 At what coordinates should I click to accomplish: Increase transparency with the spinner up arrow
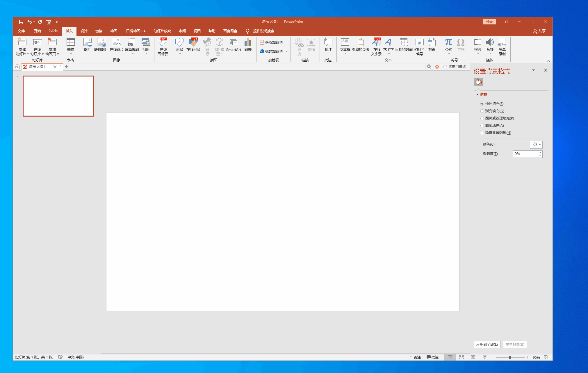(x=540, y=152)
